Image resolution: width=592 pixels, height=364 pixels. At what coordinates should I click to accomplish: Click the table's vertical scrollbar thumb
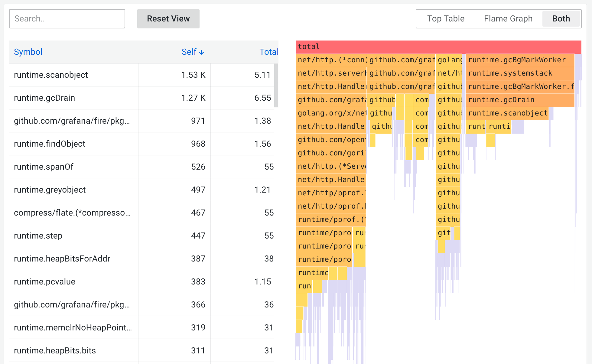pos(276,85)
